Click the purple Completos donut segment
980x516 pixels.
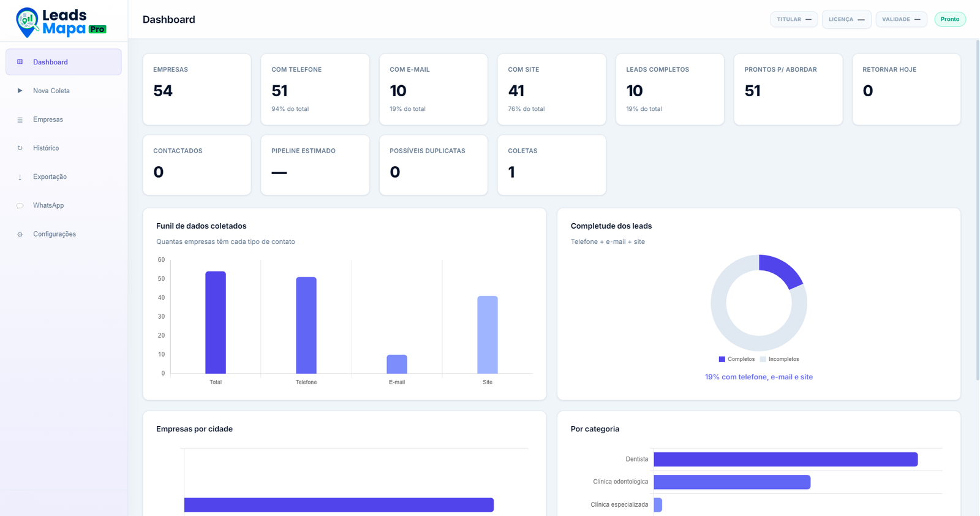coord(782,270)
